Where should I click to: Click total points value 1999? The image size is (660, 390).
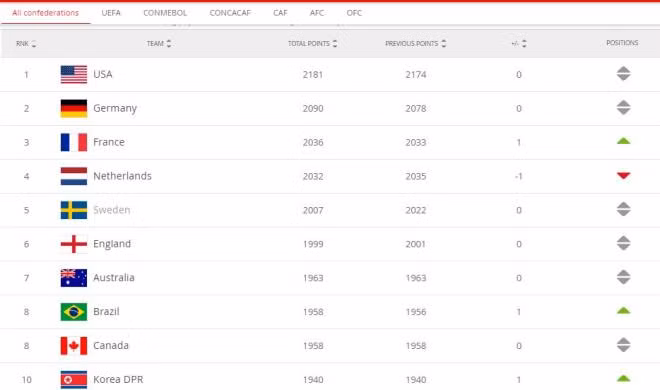tap(313, 244)
